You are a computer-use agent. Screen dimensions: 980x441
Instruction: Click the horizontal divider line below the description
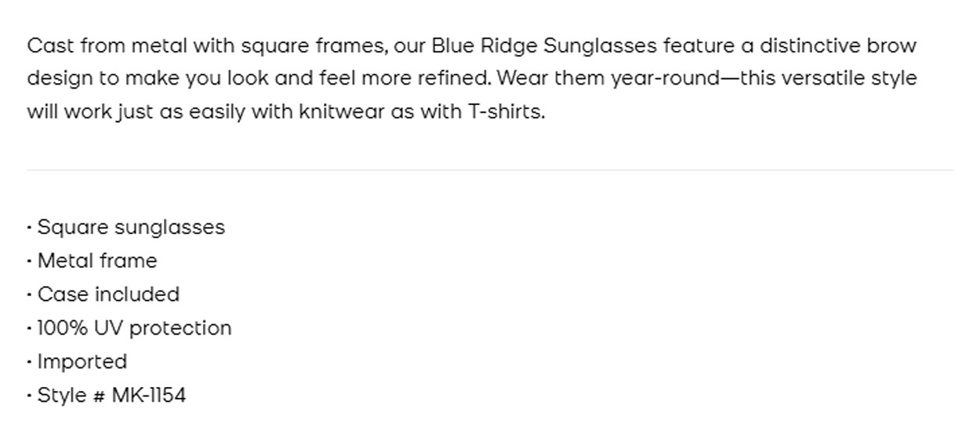point(489,170)
